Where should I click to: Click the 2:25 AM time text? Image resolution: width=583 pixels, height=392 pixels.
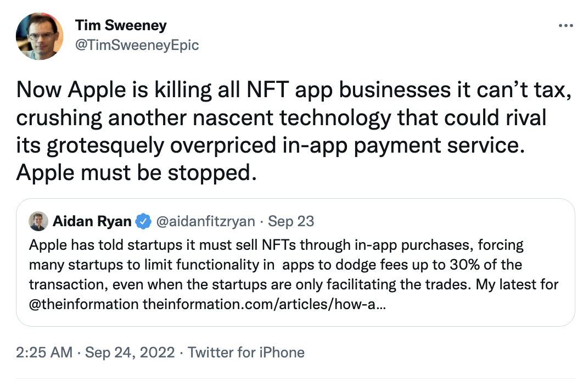tap(44, 352)
